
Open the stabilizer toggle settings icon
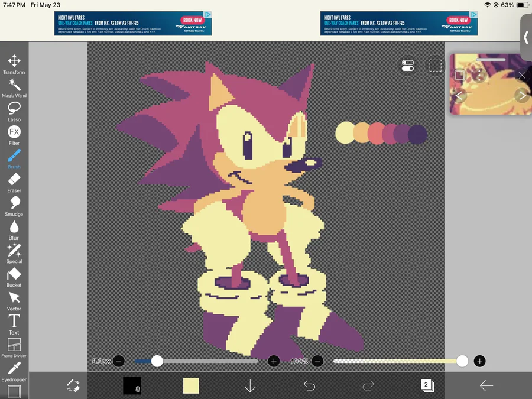click(x=407, y=66)
